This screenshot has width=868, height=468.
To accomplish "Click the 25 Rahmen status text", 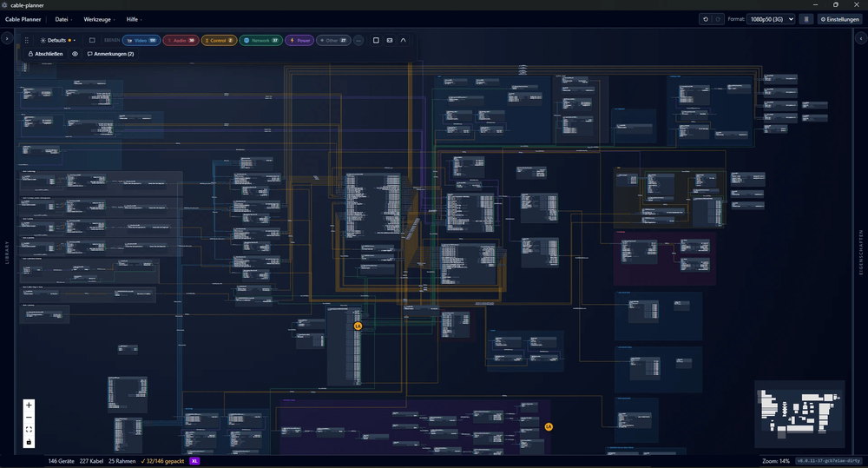I will pyautogui.click(x=122, y=461).
